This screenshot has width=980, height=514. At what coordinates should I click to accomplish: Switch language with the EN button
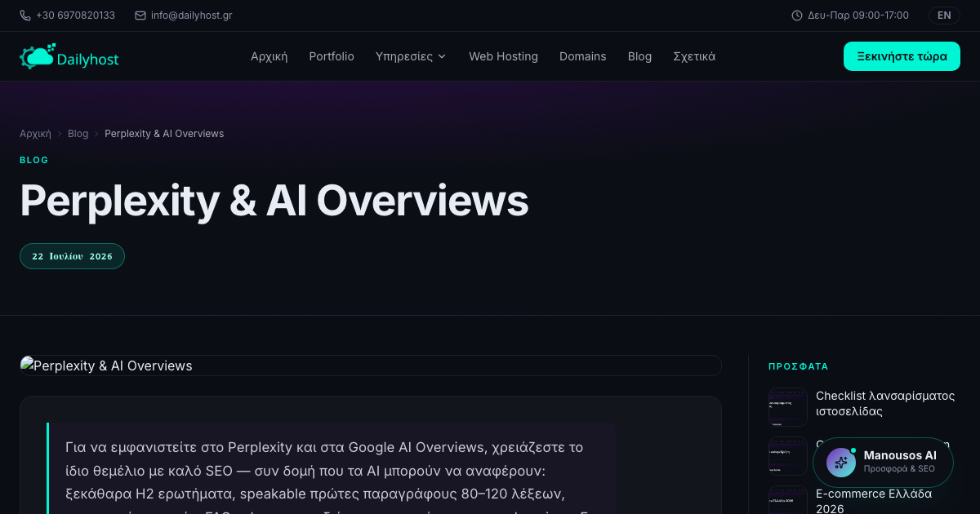click(x=944, y=16)
